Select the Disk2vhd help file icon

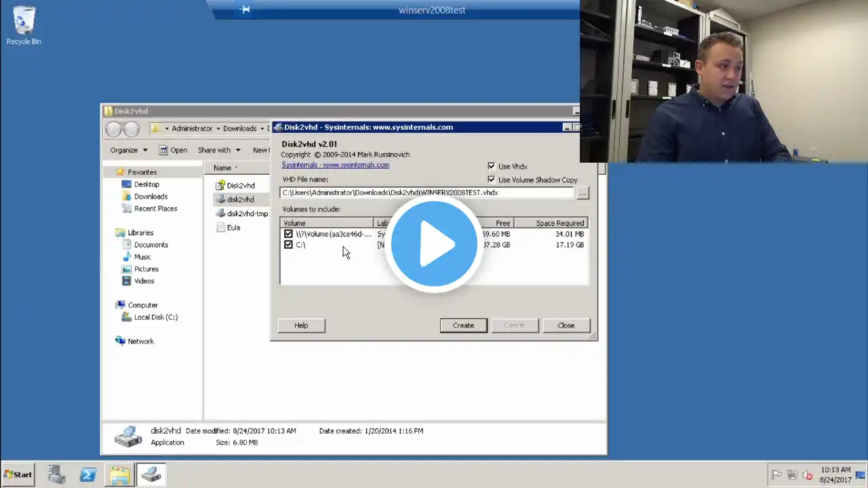(220, 185)
